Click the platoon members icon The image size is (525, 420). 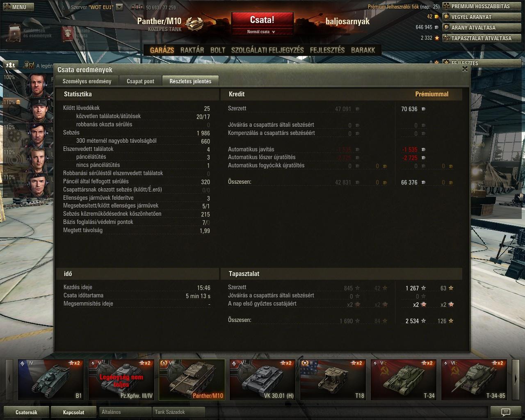pyautogui.click(x=11, y=65)
